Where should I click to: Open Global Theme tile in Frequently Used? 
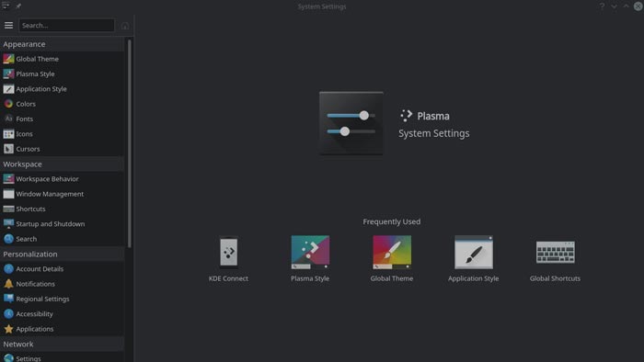pos(392,260)
